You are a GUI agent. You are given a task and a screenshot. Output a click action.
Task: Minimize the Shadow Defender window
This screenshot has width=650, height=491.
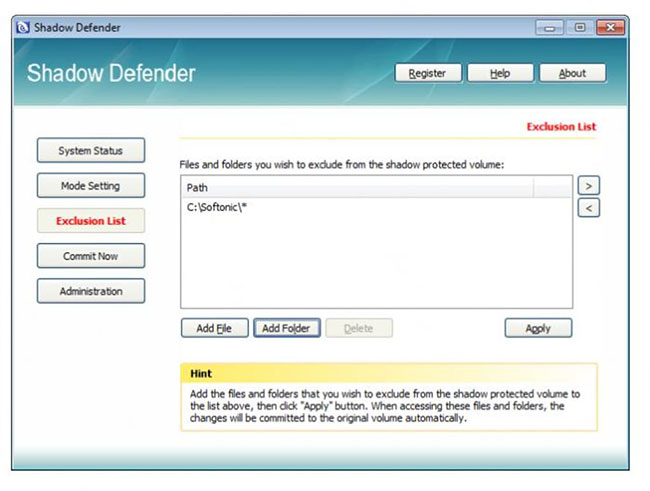click(x=550, y=28)
